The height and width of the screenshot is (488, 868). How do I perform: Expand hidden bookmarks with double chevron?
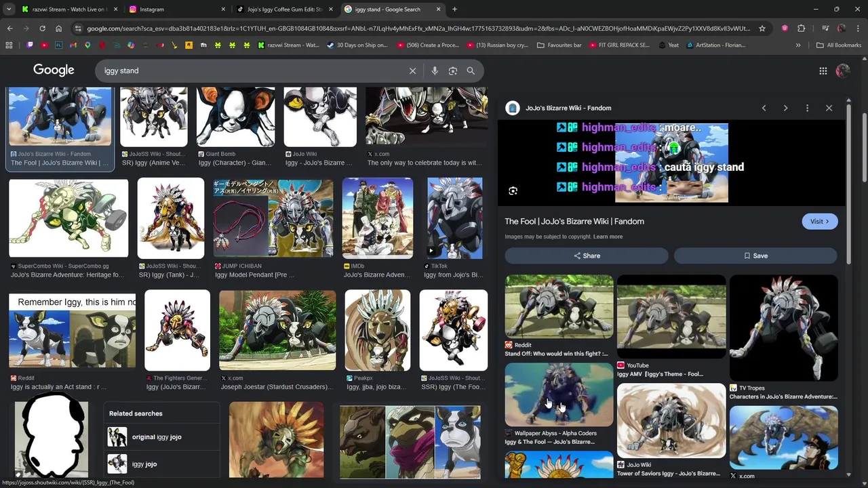pyautogui.click(x=798, y=45)
